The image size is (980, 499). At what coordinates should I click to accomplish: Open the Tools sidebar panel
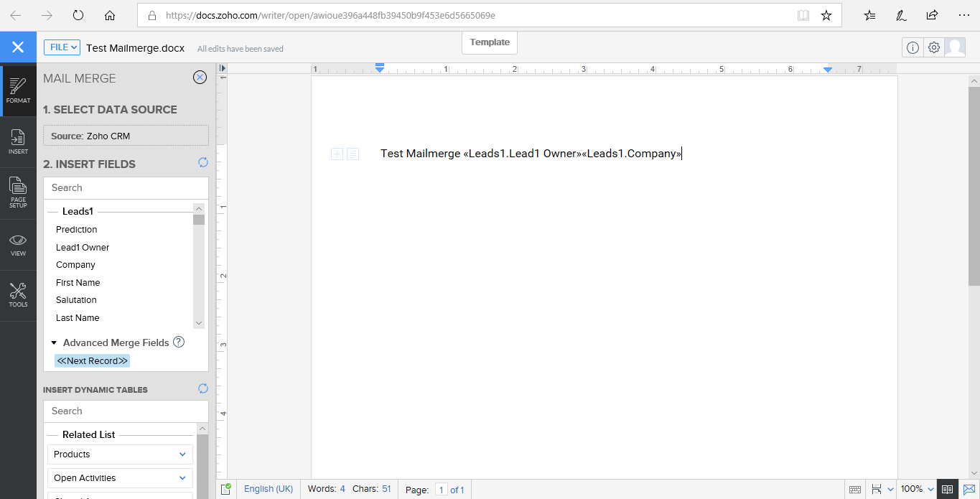[18, 295]
